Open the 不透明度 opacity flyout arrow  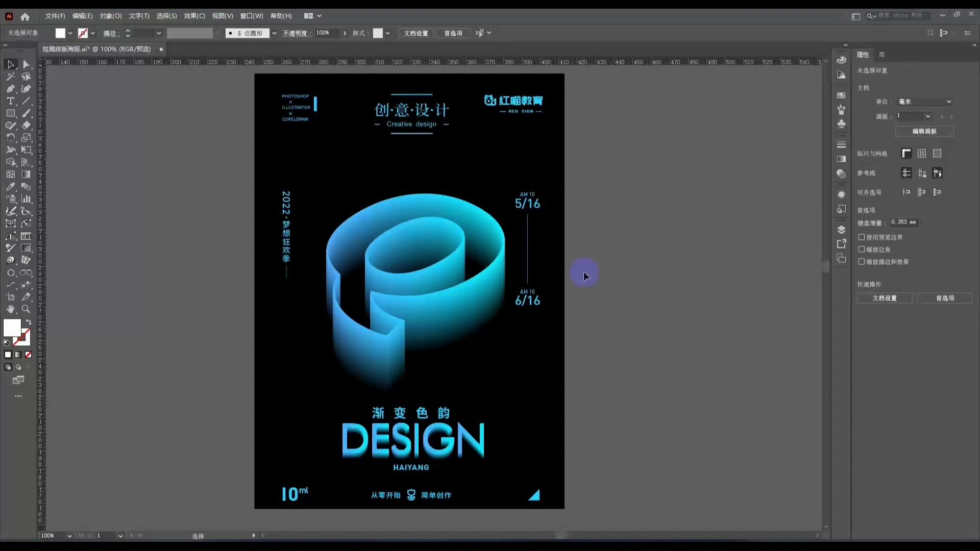[x=345, y=33]
